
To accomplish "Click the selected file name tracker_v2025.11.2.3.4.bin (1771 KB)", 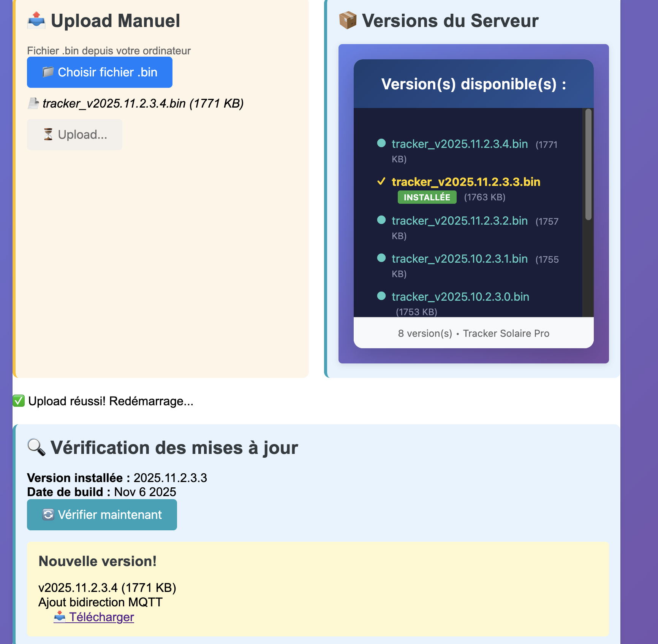I will 143,103.
